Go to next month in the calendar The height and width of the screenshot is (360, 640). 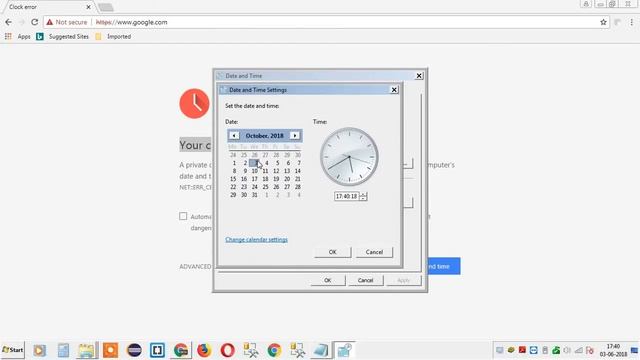click(295, 136)
